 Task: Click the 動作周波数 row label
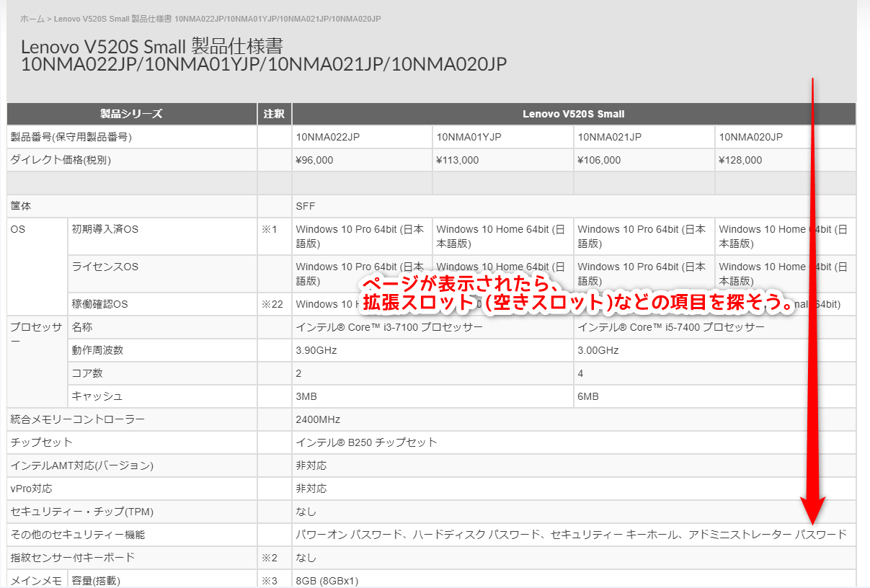tap(97, 350)
